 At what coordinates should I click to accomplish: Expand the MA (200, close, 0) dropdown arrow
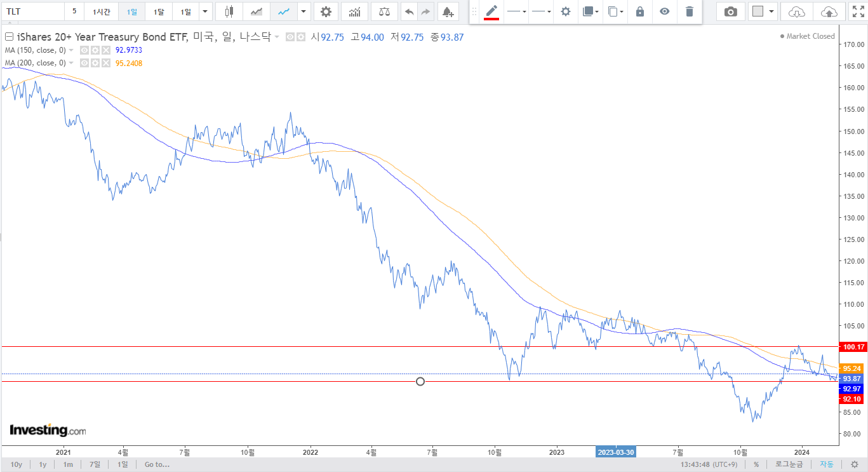[x=71, y=63]
